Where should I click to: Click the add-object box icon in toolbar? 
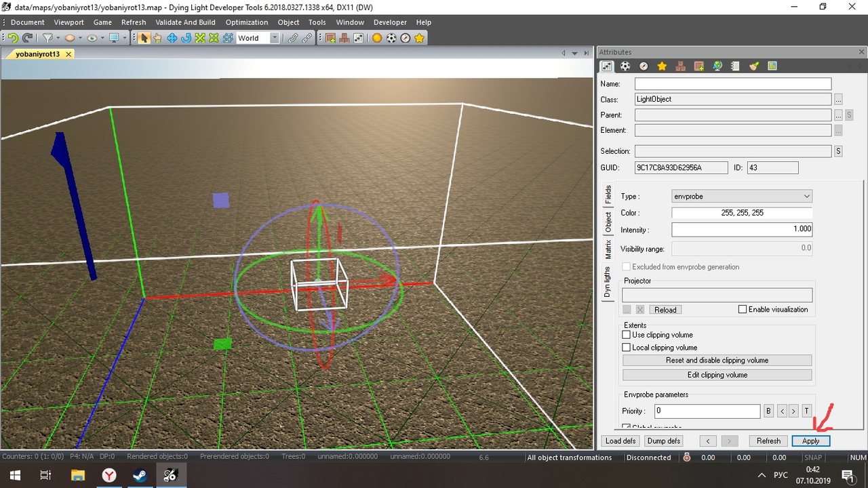pyautogui.click(x=331, y=38)
